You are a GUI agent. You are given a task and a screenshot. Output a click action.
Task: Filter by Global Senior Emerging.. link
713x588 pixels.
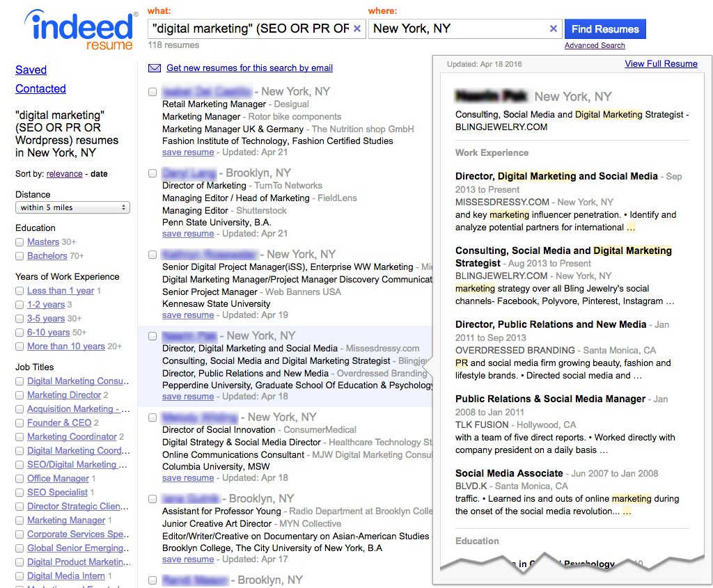point(78,548)
